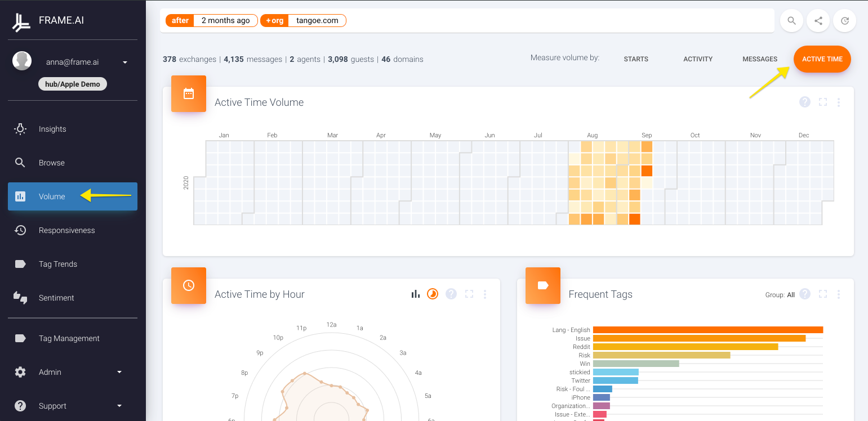The width and height of the screenshot is (868, 421).
Task: Click the 'after 2 months ago' filter chip
Action: point(212,20)
